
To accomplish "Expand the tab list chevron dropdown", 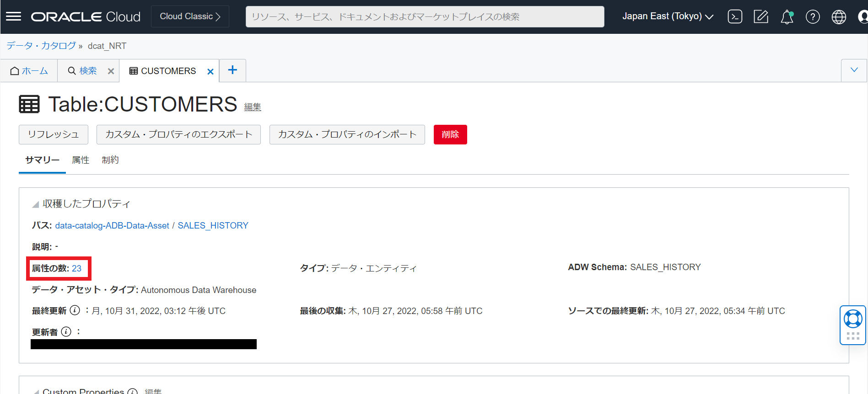I will tap(854, 70).
